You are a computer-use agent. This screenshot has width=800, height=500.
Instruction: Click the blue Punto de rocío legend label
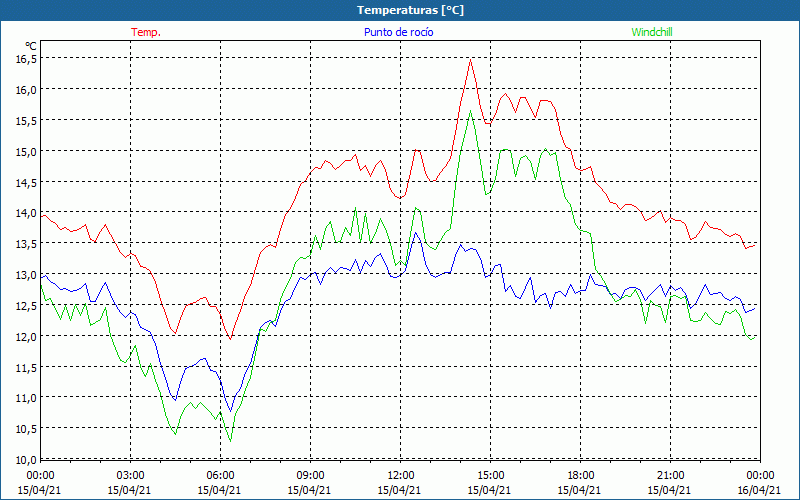(x=398, y=32)
